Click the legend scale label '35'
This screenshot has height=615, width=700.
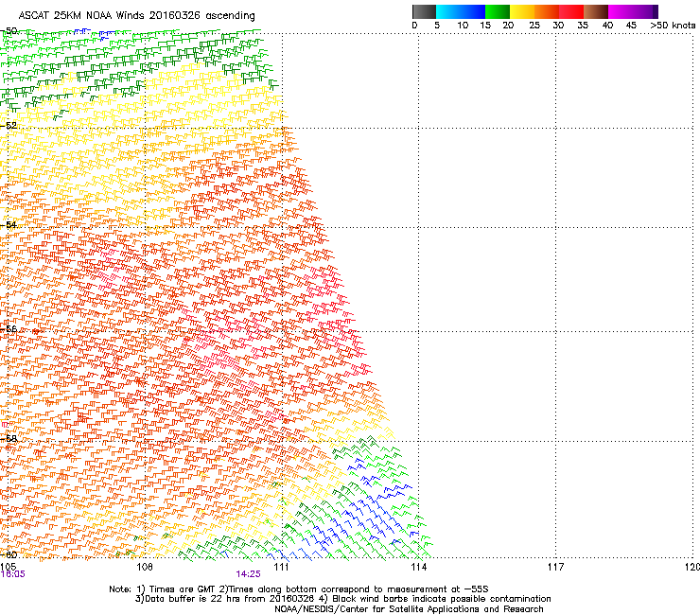click(583, 26)
